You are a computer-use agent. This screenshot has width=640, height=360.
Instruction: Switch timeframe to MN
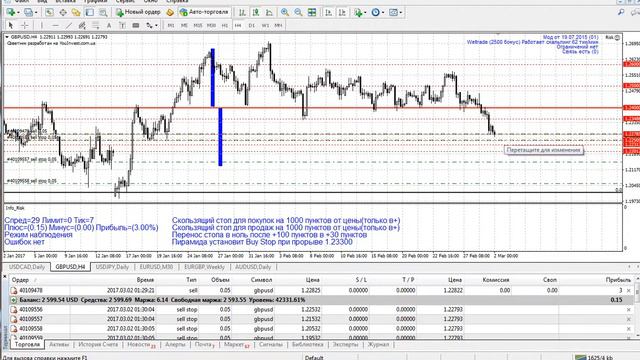point(278,25)
